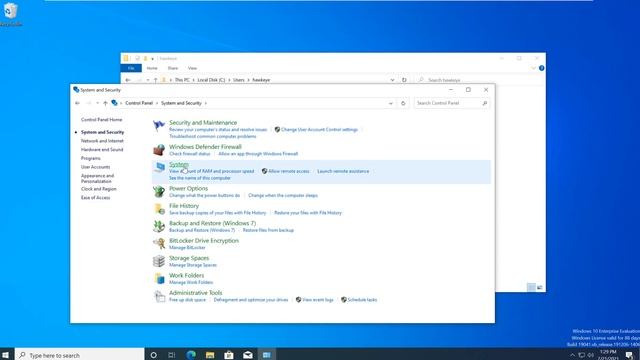Click Change User Account Control settings
Image resolution: width=640 pixels, height=360 pixels.
[x=319, y=129]
